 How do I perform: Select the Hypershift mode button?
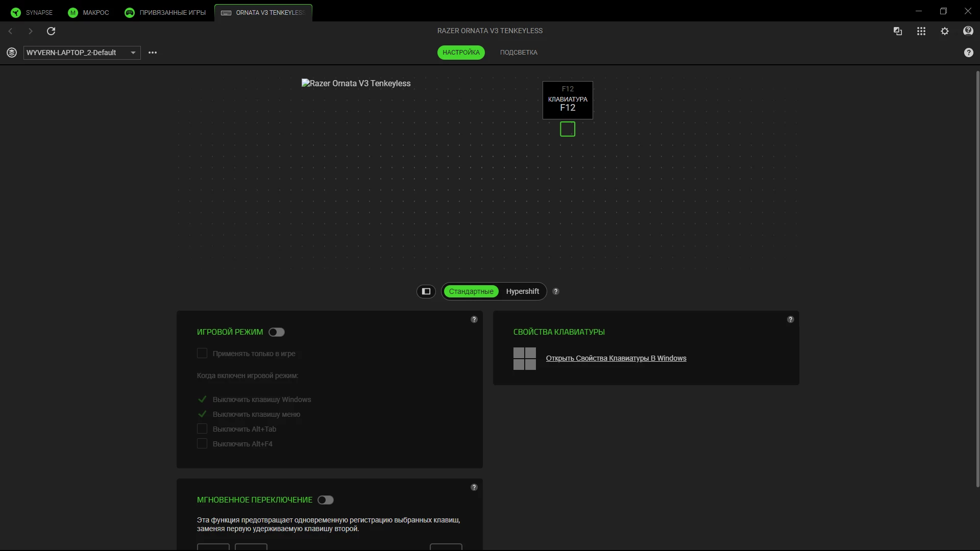tap(522, 291)
